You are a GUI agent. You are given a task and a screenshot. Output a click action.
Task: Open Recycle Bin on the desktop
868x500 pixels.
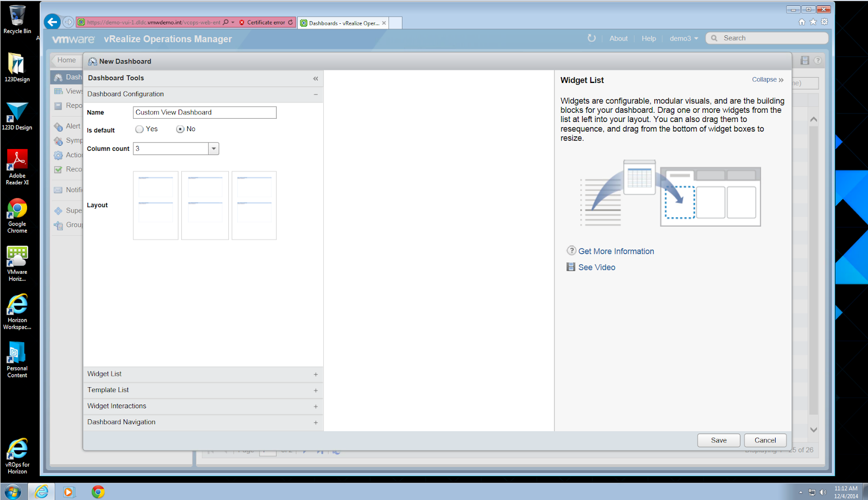point(17,20)
